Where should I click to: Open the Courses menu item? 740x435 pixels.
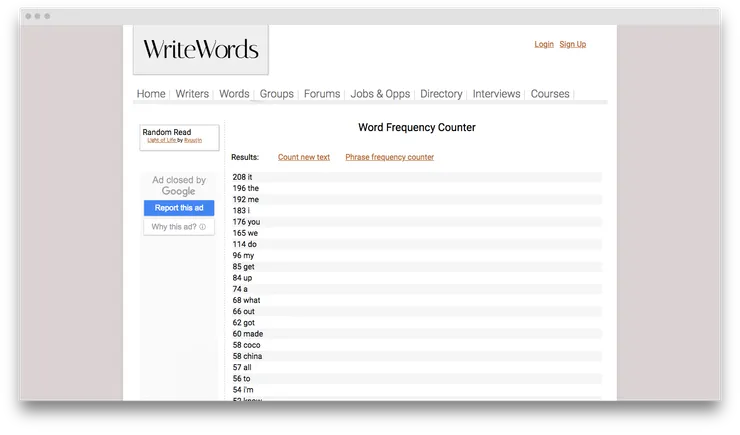[x=550, y=94]
